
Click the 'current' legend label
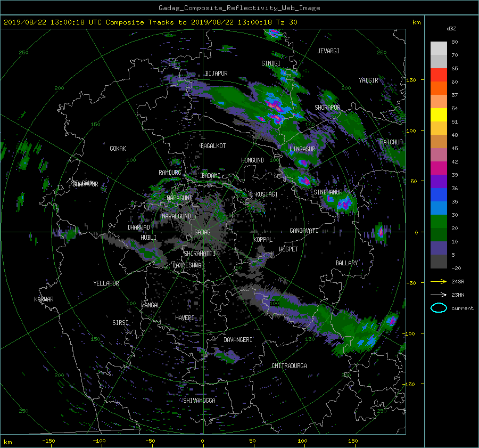(x=462, y=308)
